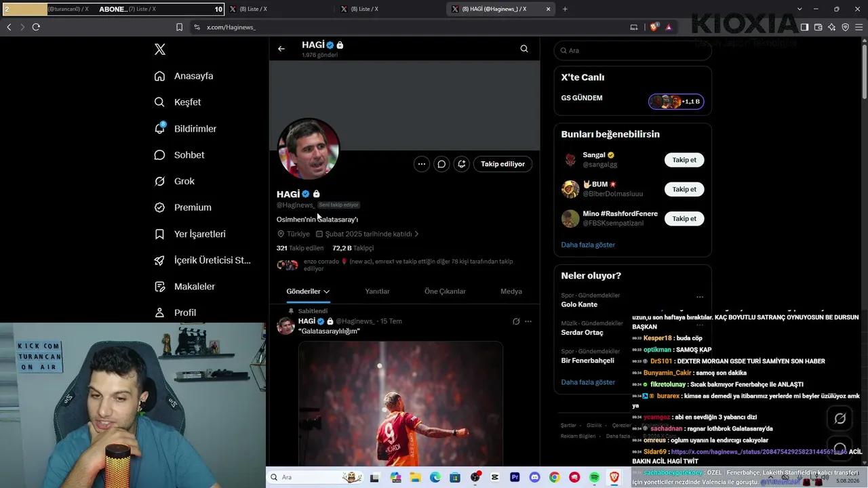Open more options on the pinned post
The image size is (868, 488).
[x=528, y=321]
